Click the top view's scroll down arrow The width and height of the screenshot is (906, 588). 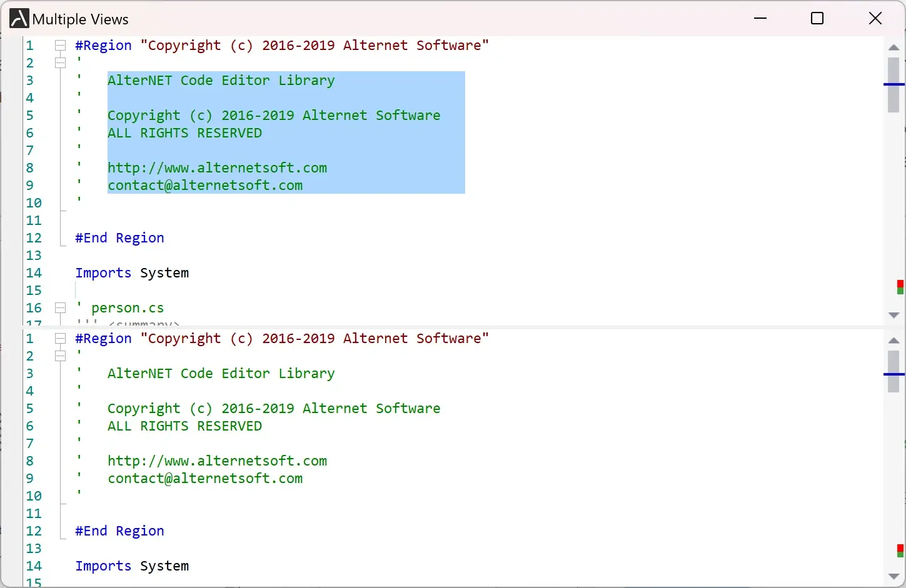click(893, 316)
